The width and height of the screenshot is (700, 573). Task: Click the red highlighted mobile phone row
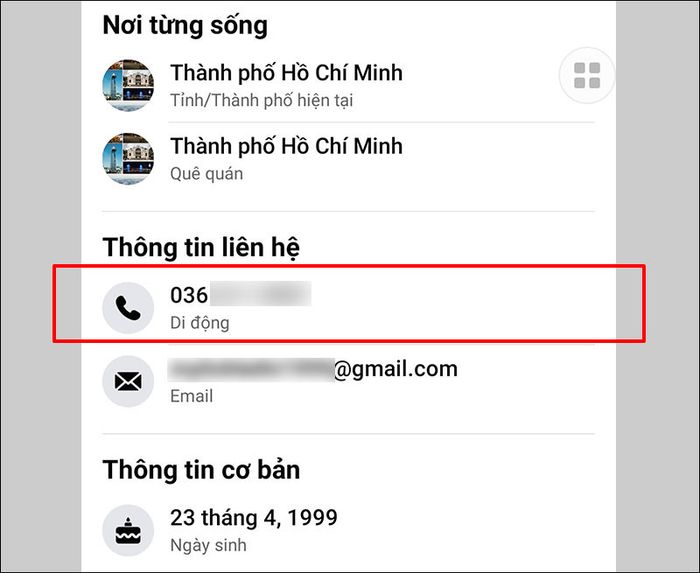click(x=349, y=304)
